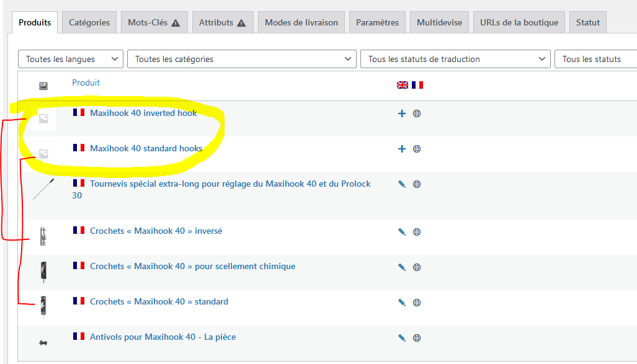Open Crochets pour scellement chimique product
The width and height of the screenshot is (637, 364).
(192, 266)
